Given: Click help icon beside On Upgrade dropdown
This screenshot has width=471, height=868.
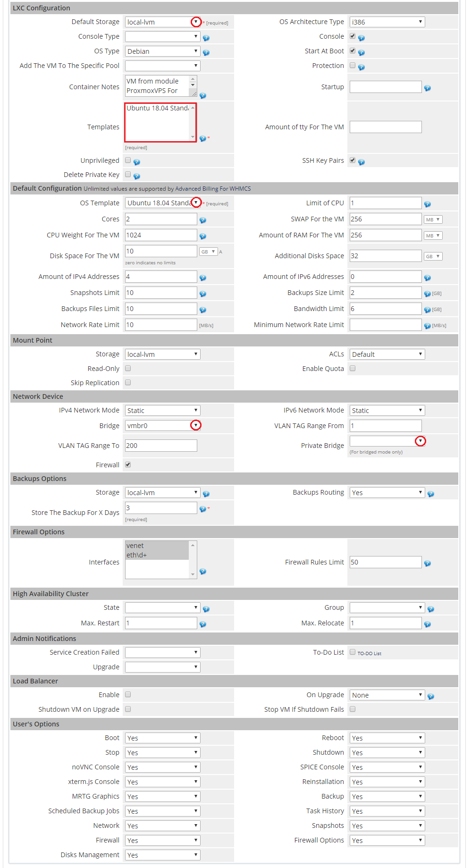Looking at the screenshot, I should coord(431,696).
